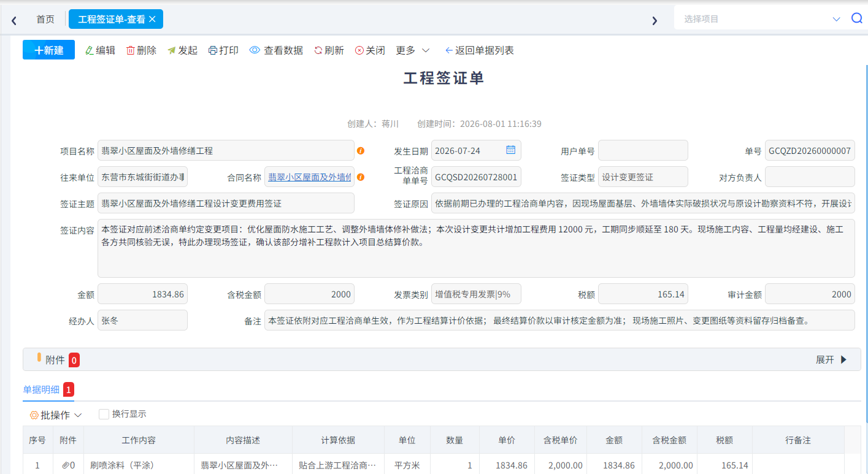
Task: Click the 税额 field 165.14 in form
Action: 643,294
